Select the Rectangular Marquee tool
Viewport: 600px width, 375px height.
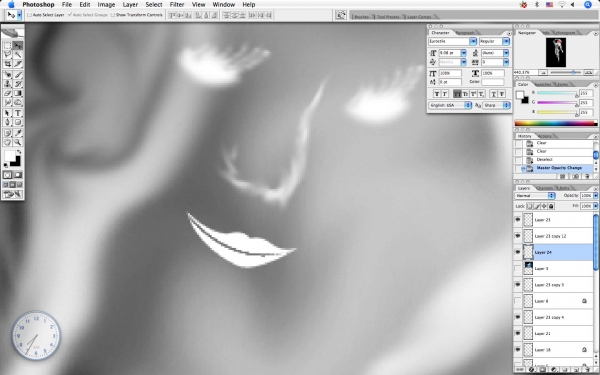(7, 46)
